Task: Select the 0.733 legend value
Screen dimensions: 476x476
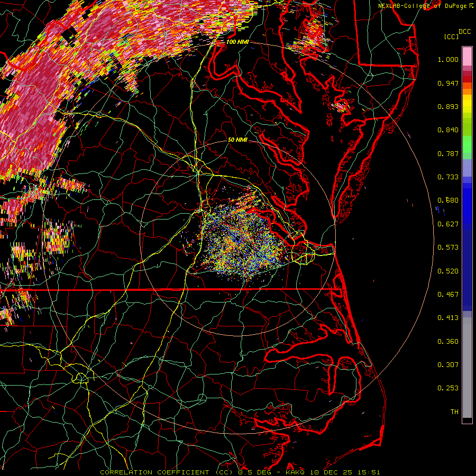Action: (x=448, y=177)
